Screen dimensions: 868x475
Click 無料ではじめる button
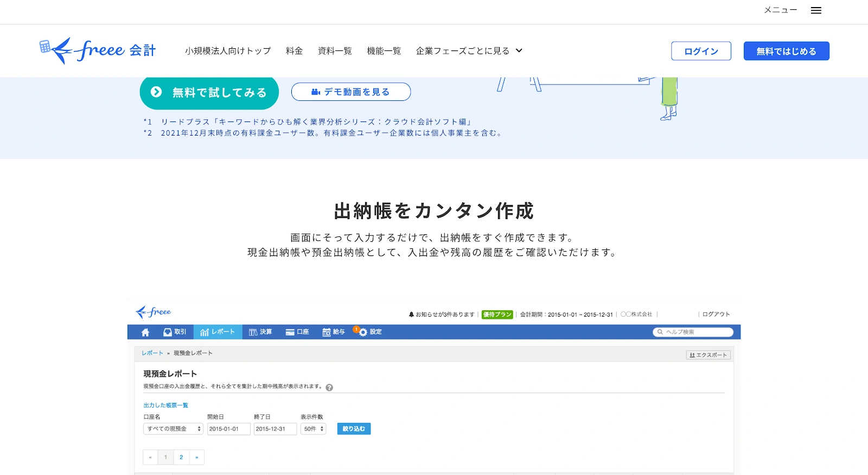(x=786, y=51)
